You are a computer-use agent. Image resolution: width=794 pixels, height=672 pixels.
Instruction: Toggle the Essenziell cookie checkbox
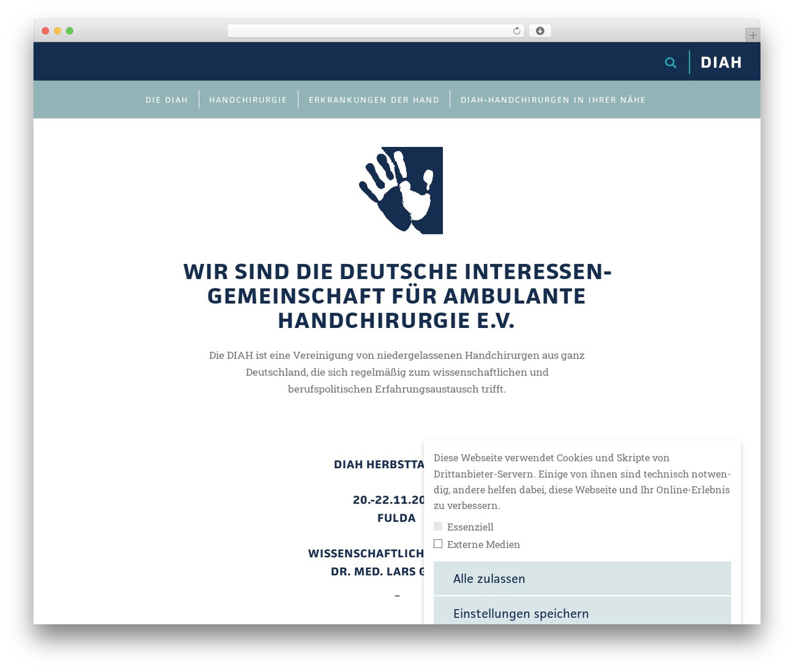(438, 526)
